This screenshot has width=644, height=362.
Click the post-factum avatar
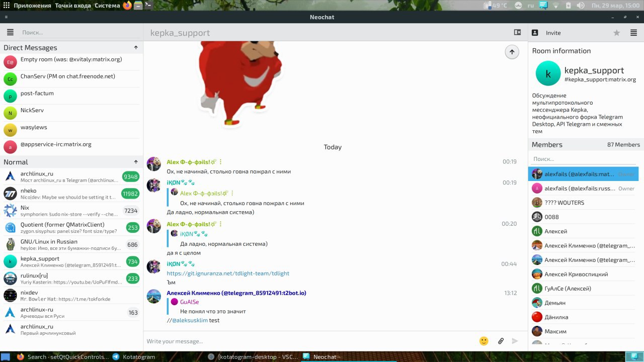[x=10, y=96]
